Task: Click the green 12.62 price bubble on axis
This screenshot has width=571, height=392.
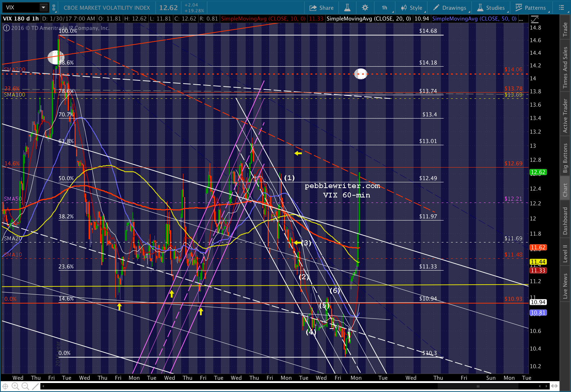Action: 538,172
